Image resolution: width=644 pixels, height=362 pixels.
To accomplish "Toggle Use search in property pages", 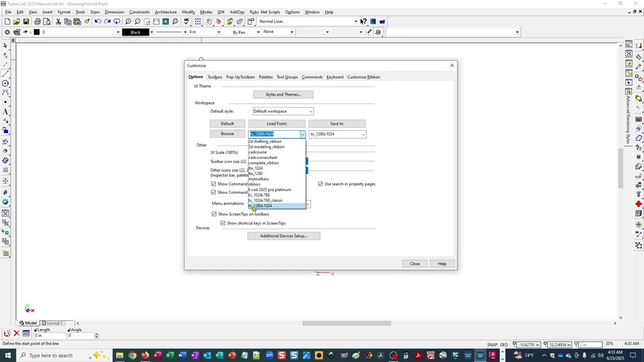I will pyautogui.click(x=320, y=184).
